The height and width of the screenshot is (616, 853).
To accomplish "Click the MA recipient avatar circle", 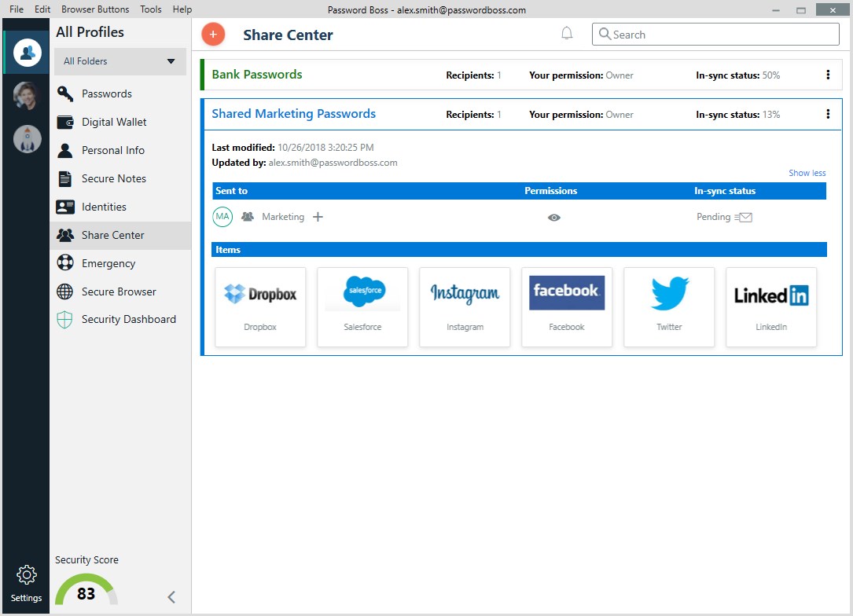I will coord(222,216).
